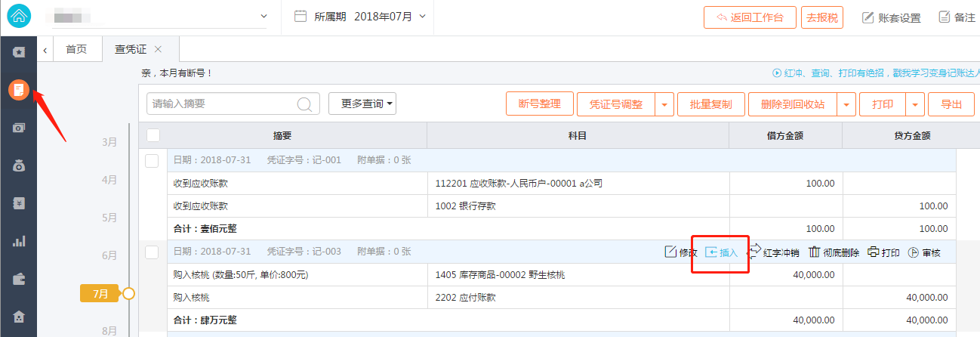Open dropdown arrow next to 删除到回收站
This screenshot has width=980, height=337.
point(846,104)
